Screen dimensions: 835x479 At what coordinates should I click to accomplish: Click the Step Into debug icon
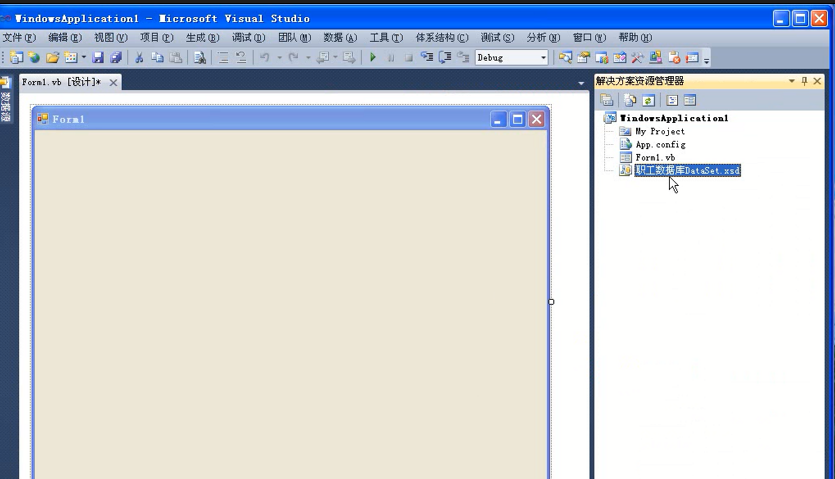pos(427,58)
